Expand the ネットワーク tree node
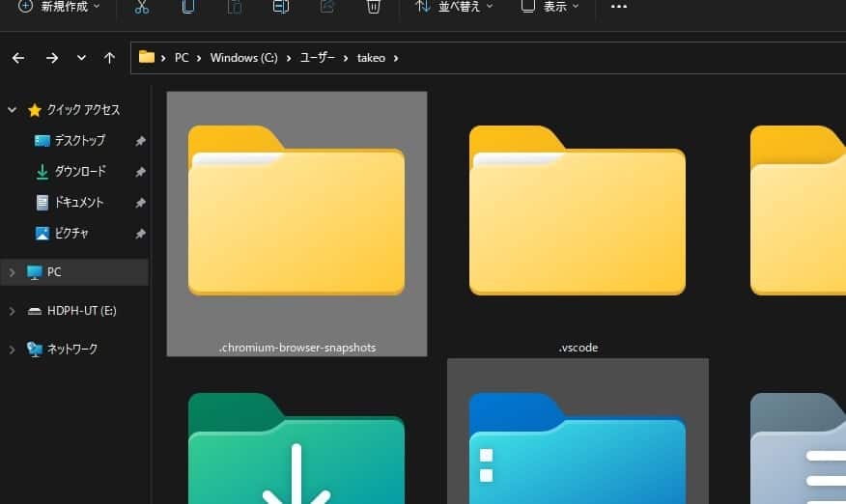Image resolution: width=846 pixels, height=504 pixels. pos(12,350)
